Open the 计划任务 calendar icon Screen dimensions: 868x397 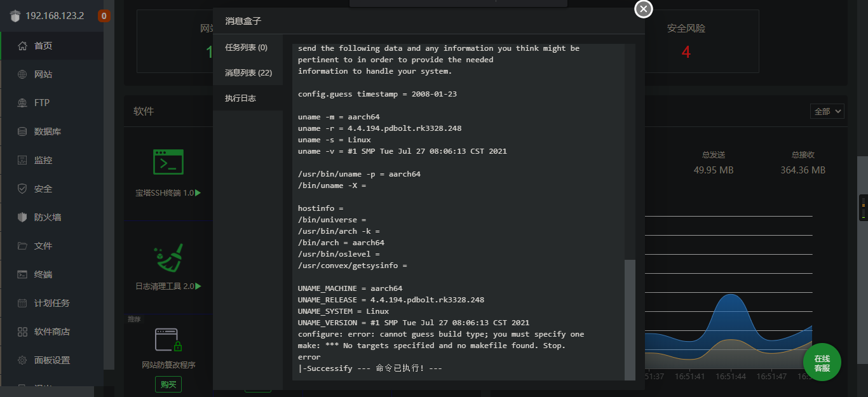[22, 303]
